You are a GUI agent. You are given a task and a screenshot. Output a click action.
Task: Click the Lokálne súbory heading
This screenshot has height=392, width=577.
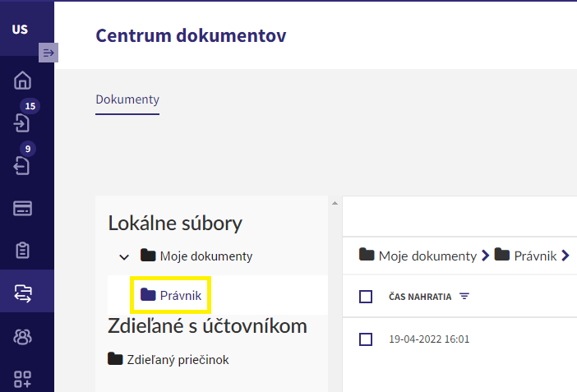(175, 223)
